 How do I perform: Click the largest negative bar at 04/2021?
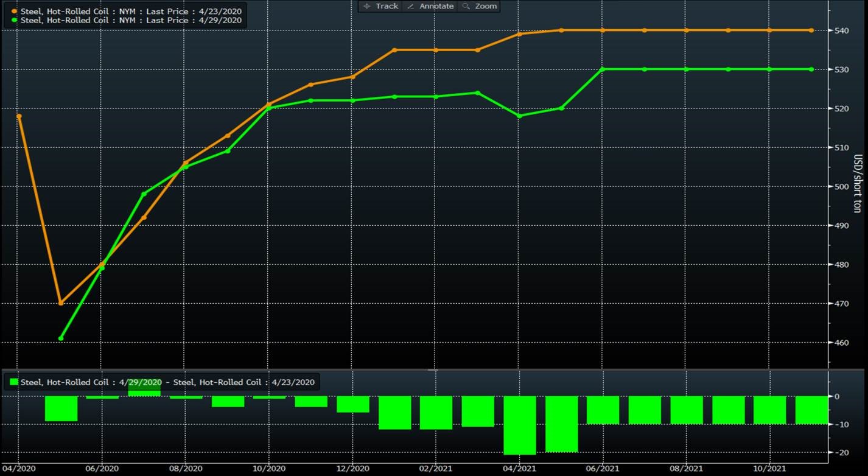coord(520,425)
